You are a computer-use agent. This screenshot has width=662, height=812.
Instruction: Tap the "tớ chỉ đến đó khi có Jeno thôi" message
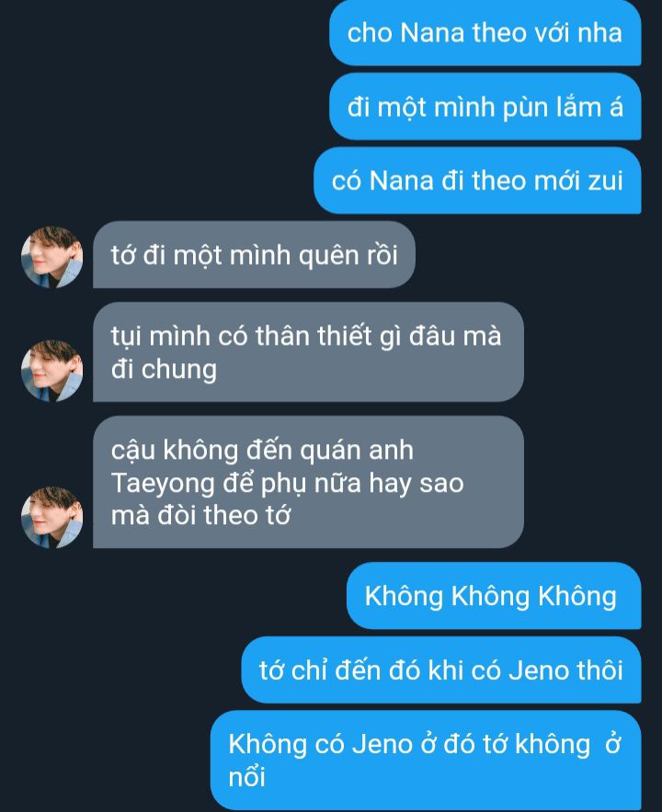441,669
